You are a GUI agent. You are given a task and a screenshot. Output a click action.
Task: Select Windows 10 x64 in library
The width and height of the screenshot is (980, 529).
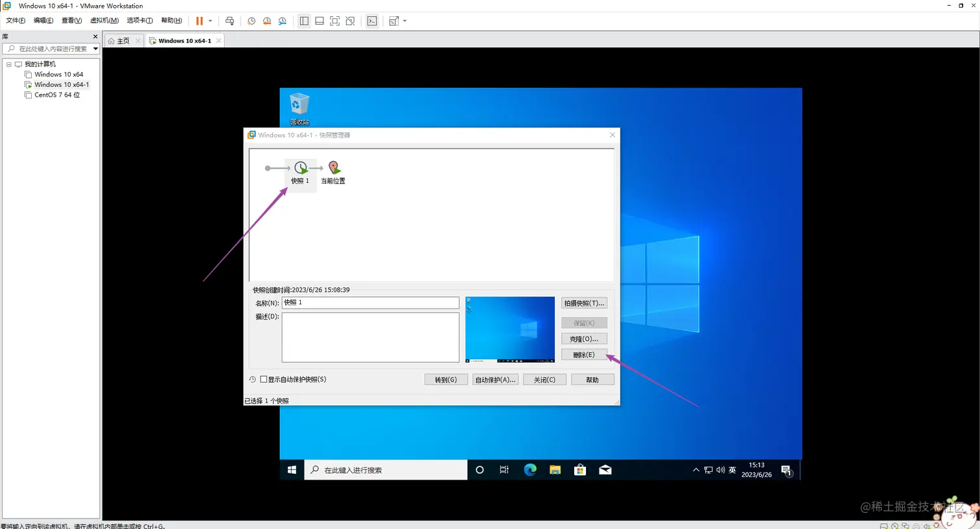coord(59,75)
